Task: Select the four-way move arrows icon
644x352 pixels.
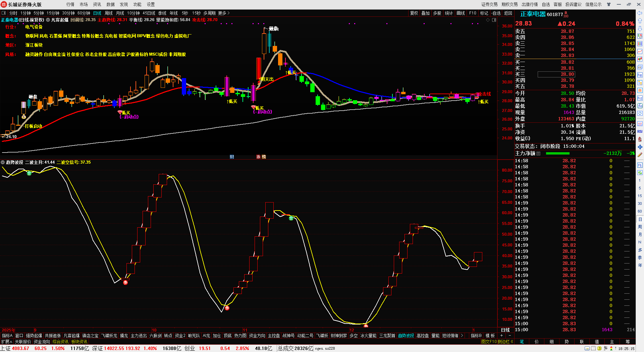Action: point(640,147)
